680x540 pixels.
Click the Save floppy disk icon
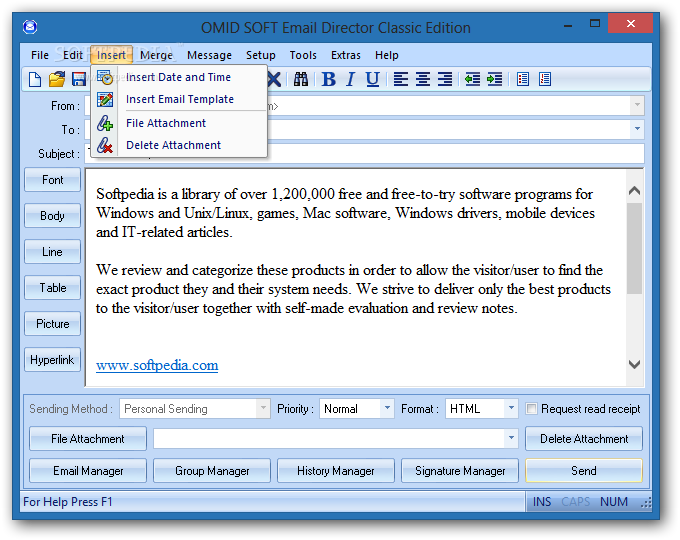coord(79,79)
